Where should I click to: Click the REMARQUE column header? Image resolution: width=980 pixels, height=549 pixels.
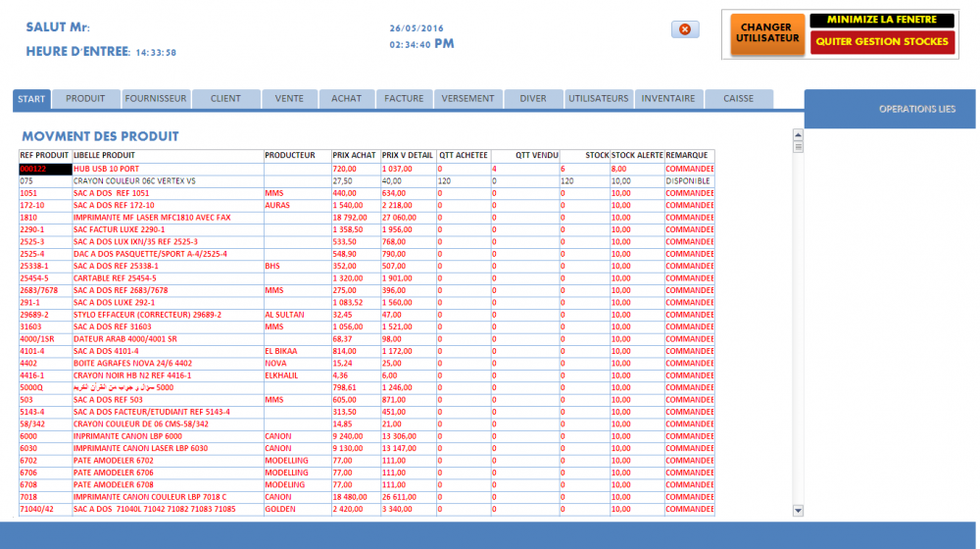point(687,156)
